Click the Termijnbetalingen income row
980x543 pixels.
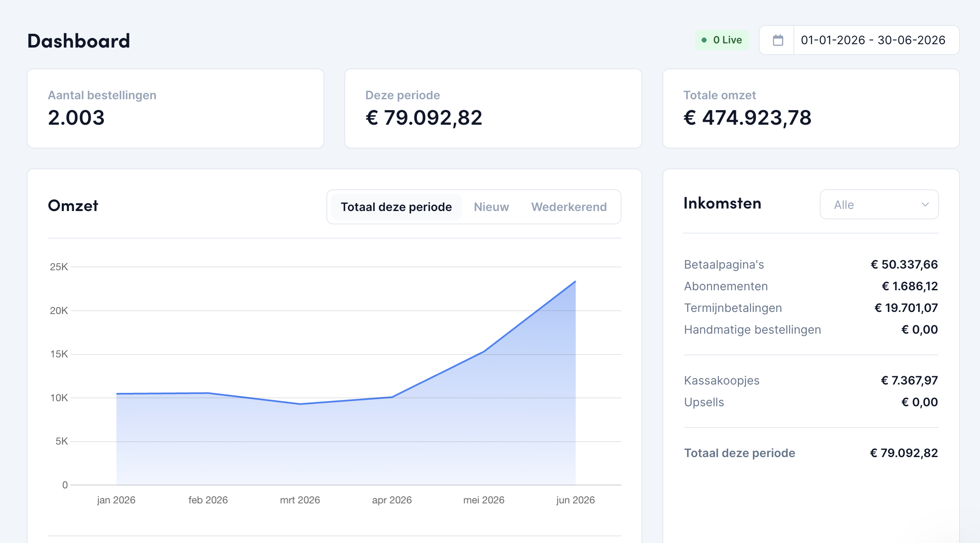coord(811,308)
